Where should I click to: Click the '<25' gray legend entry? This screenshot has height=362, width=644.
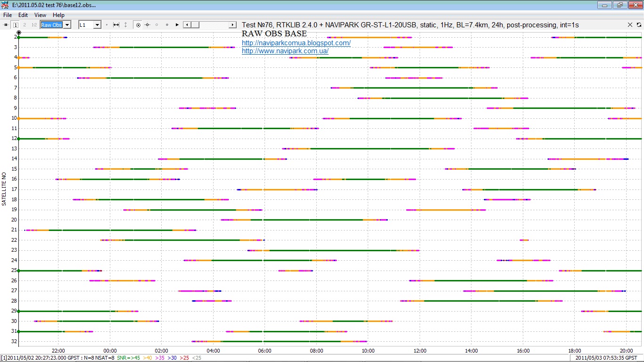coord(197,358)
